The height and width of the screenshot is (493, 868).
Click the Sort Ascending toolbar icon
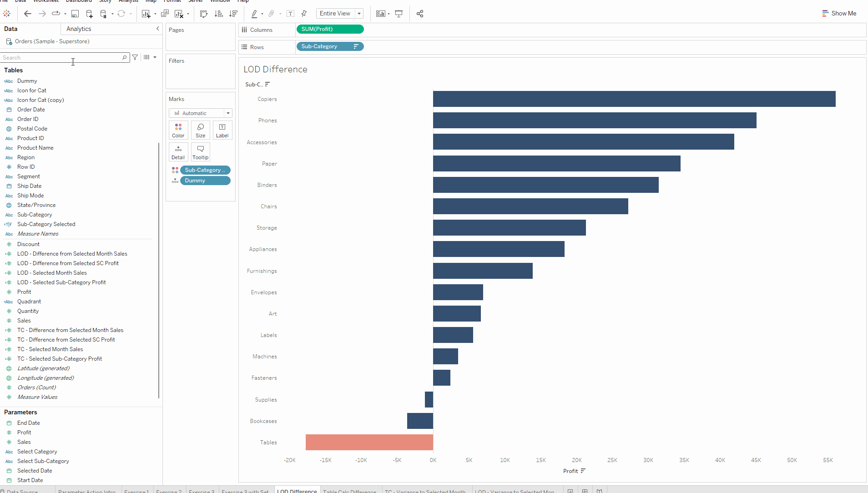[x=219, y=14]
